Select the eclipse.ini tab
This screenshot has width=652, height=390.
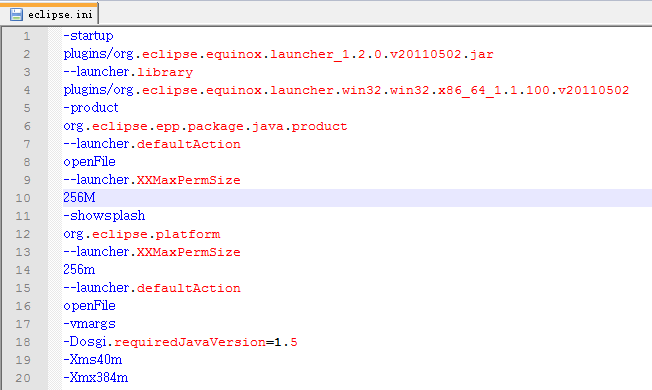coord(49,13)
